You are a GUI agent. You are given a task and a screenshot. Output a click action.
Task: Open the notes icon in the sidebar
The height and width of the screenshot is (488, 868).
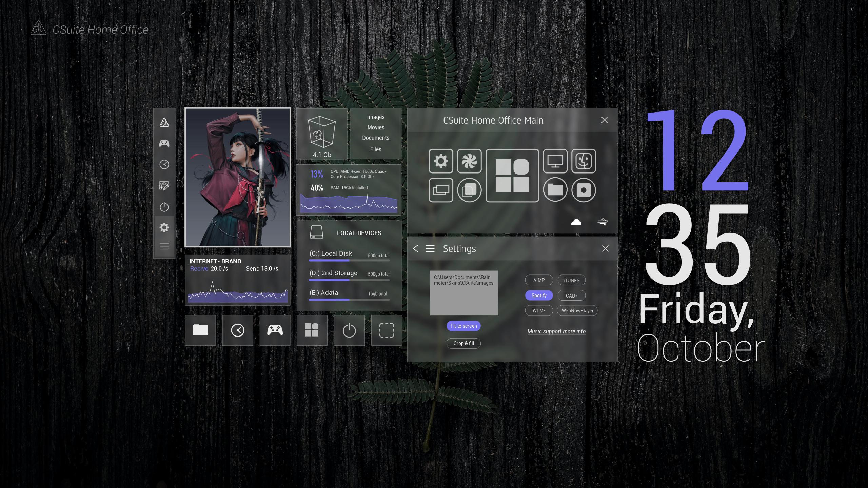(164, 186)
